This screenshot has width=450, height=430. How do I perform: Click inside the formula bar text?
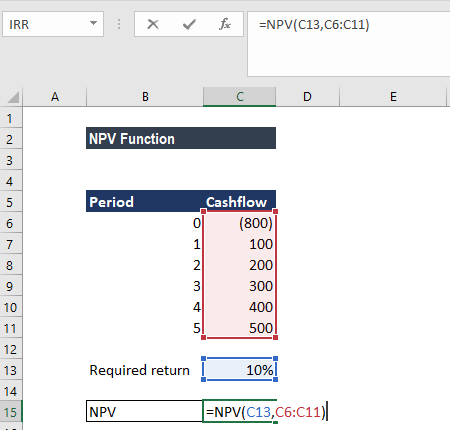349,44
